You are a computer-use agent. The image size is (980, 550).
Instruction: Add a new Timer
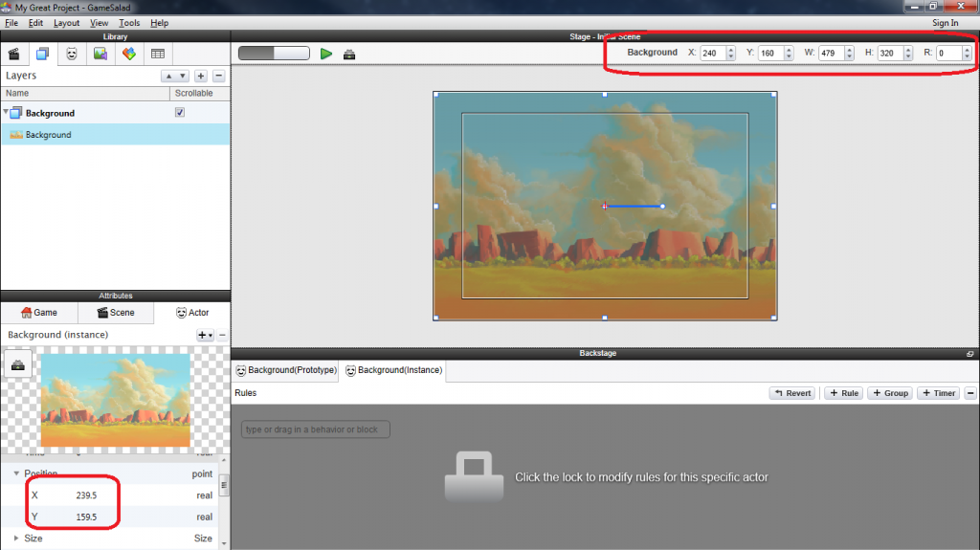tap(939, 393)
